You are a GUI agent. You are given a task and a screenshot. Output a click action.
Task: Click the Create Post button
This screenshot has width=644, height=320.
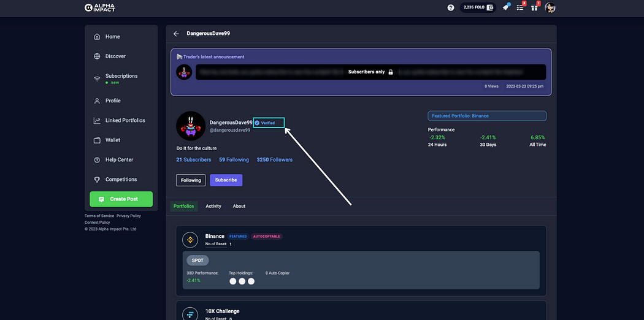click(121, 199)
